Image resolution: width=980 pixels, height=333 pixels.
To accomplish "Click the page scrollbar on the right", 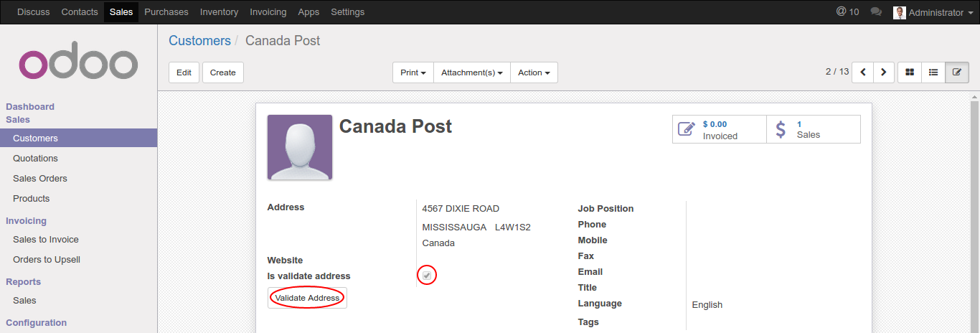I will coord(974,215).
